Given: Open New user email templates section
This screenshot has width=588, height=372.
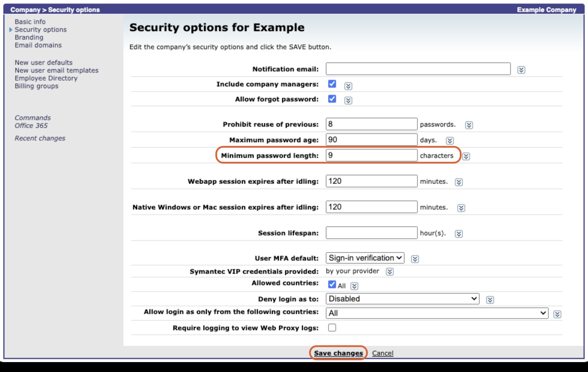Looking at the screenshot, I should point(56,70).
